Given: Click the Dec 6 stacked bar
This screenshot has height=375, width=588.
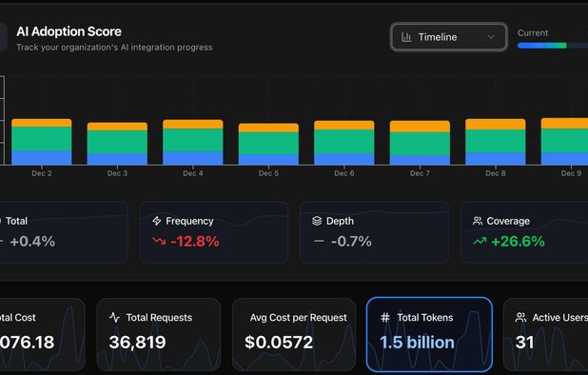Looking at the screenshot, I should tap(344, 143).
